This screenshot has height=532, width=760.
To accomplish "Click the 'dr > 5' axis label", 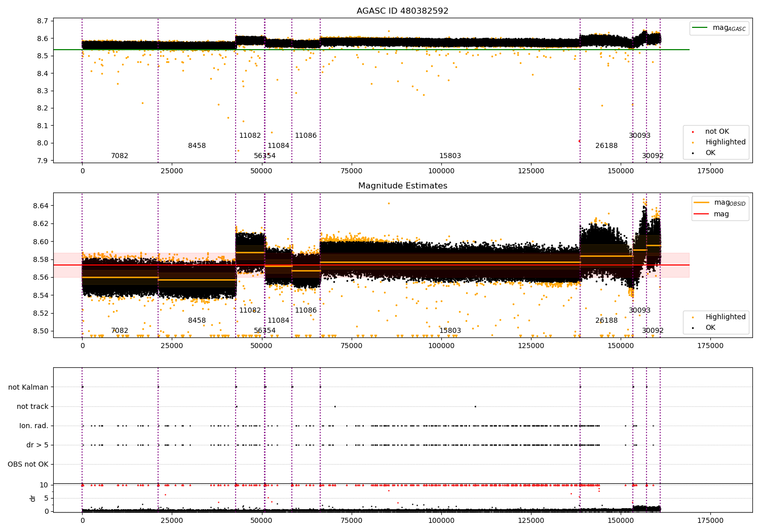I will point(37,445).
